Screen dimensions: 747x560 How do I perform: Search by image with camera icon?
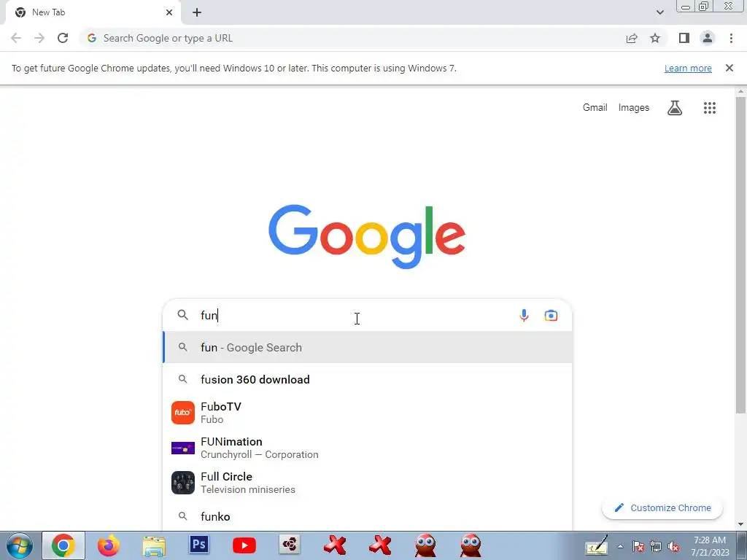click(x=551, y=315)
